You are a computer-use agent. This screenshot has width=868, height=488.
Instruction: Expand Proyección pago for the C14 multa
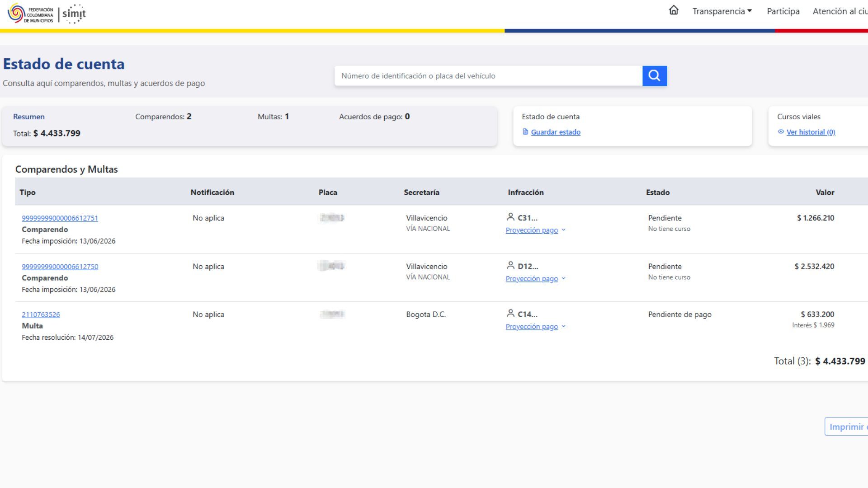[x=535, y=326]
